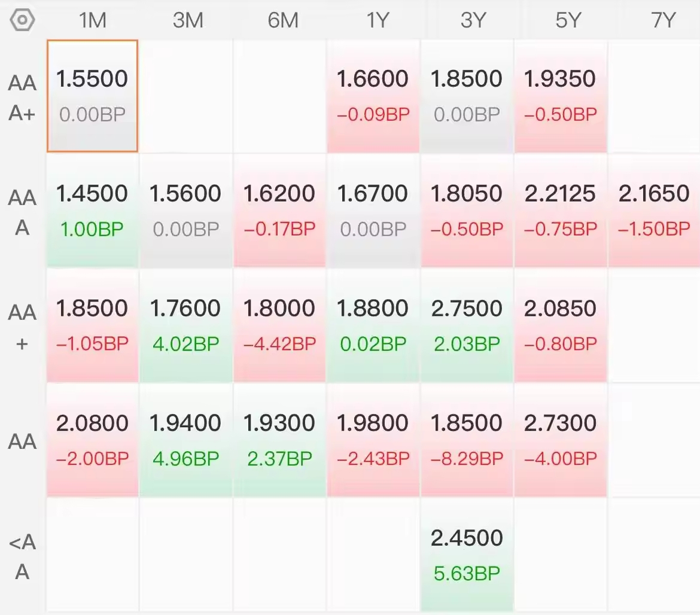Viewport: 700px width, 615px height.
Task: Click the 6M tenor header
Action: pyautogui.click(x=282, y=20)
